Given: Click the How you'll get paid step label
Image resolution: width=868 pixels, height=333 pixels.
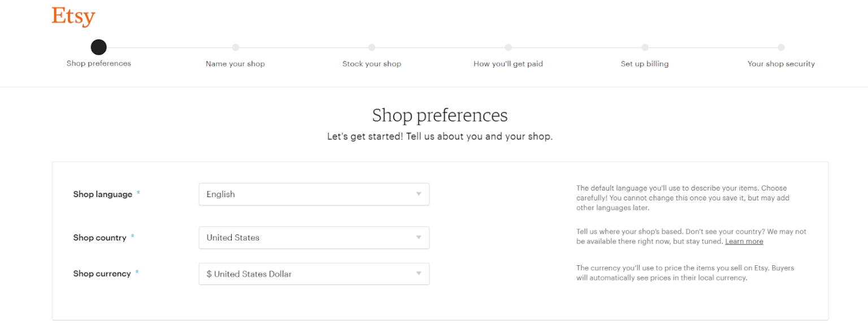Looking at the screenshot, I should click(x=508, y=63).
